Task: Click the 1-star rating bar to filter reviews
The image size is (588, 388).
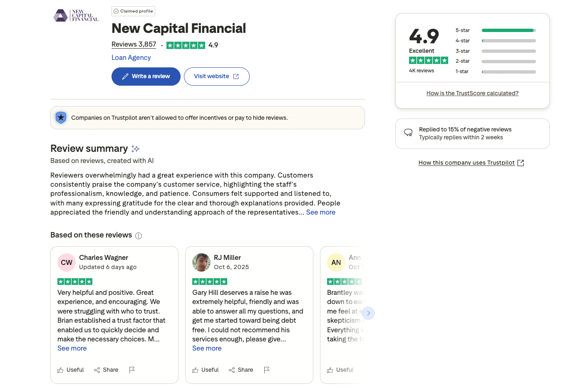Action: click(x=509, y=72)
